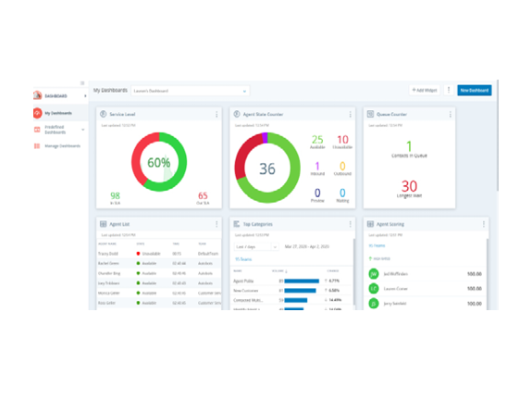Image resolution: width=532 pixels, height=400 pixels.
Task: Expand the DASHBOARD sidebar arrow
Action: point(85,96)
